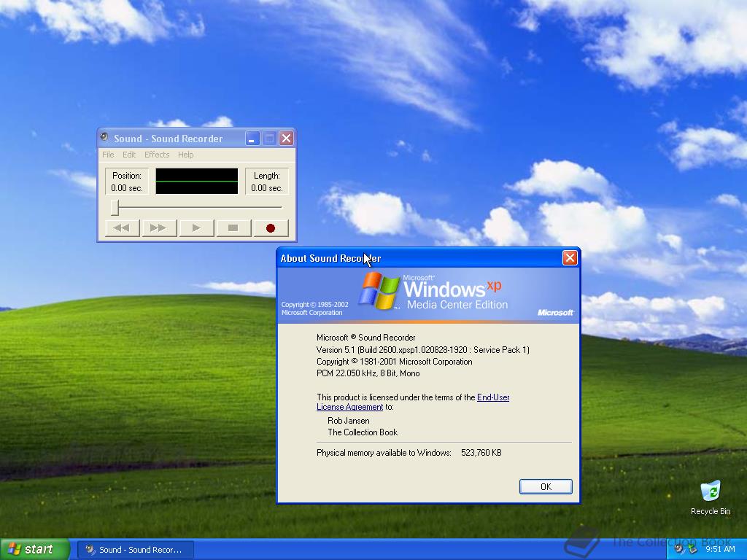The width and height of the screenshot is (747, 560).
Task: Click the Version 5.1 build text line
Action: pyautogui.click(x=422, y=350)
